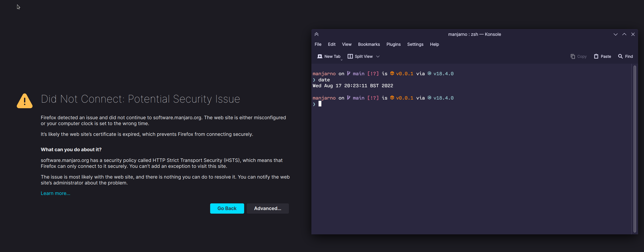Maximize Konsole window with up chevron
Screen dimensions: 644x252
624,34
